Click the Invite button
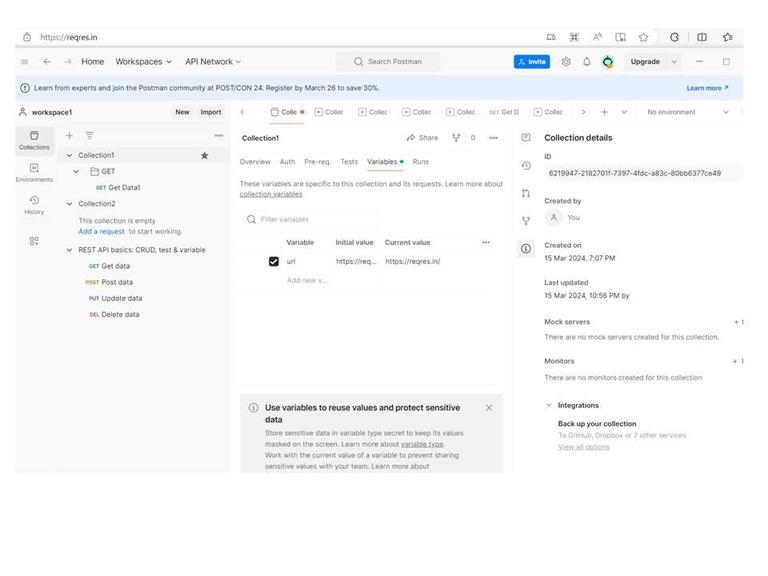This screenshot has width=768, height=576. click(532, 62)
